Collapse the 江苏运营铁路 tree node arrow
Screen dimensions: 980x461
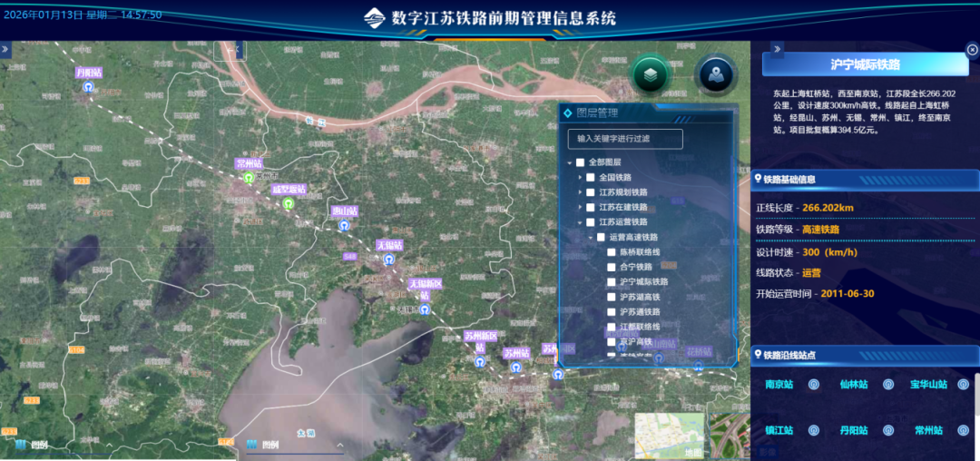point(580,222)
